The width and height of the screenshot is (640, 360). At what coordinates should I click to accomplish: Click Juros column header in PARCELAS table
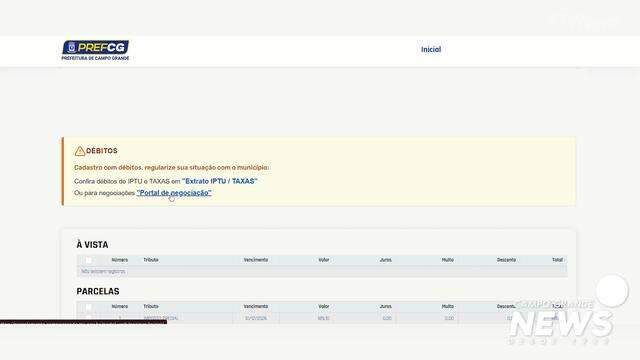pyautogui.click(x=386, y=307)
